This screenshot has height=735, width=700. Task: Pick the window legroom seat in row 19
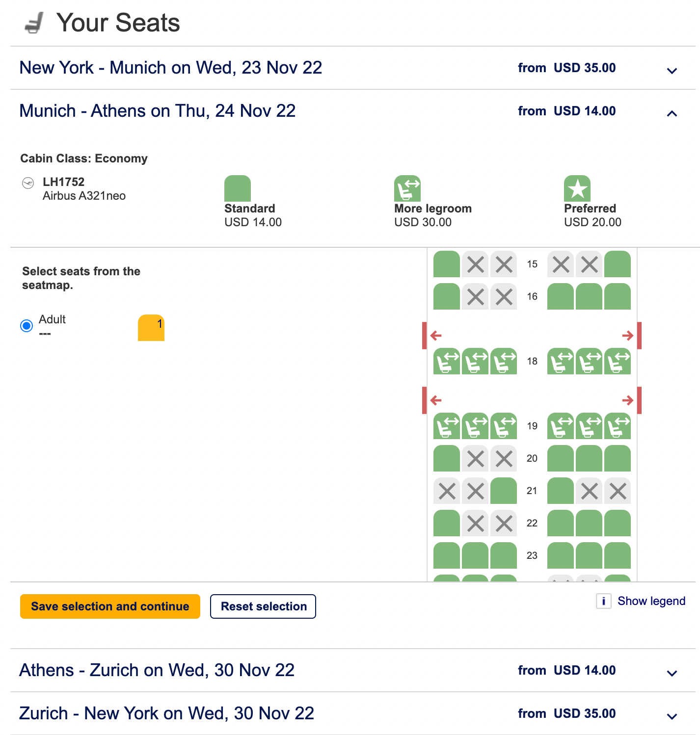tap(446, 426)
